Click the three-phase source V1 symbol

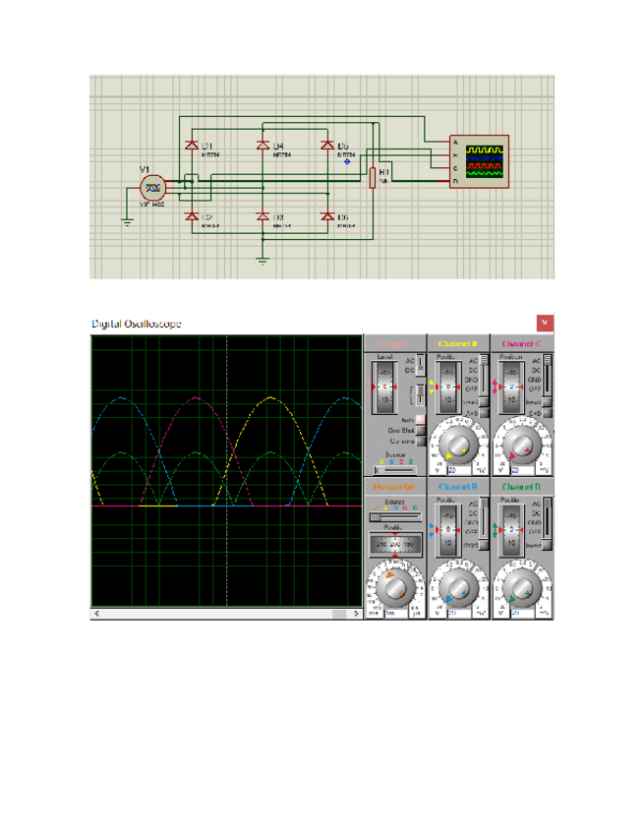[x=152, y=187]
